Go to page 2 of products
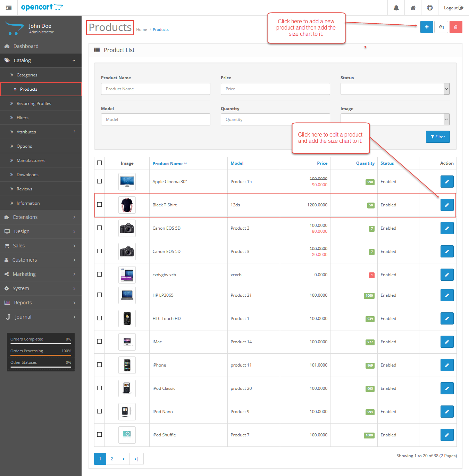Image resolution: width=469 pixels, height=476 pixels. [x=112, y=459]
